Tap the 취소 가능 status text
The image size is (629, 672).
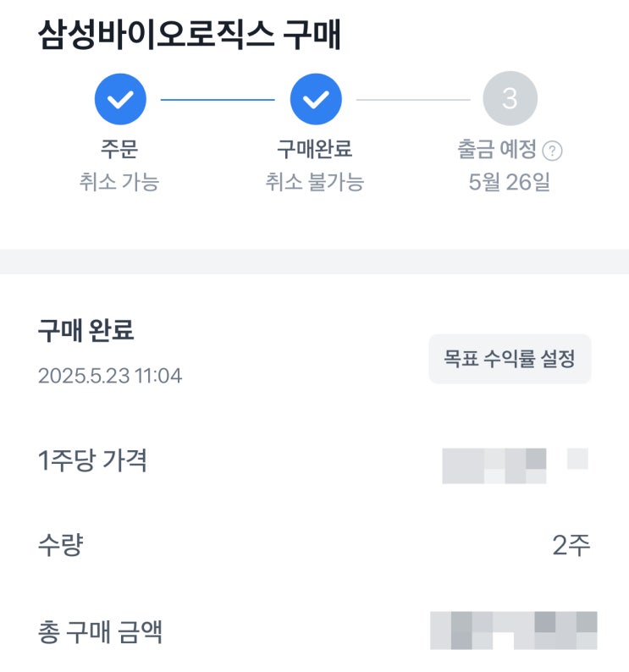click(x=119, y=182)
